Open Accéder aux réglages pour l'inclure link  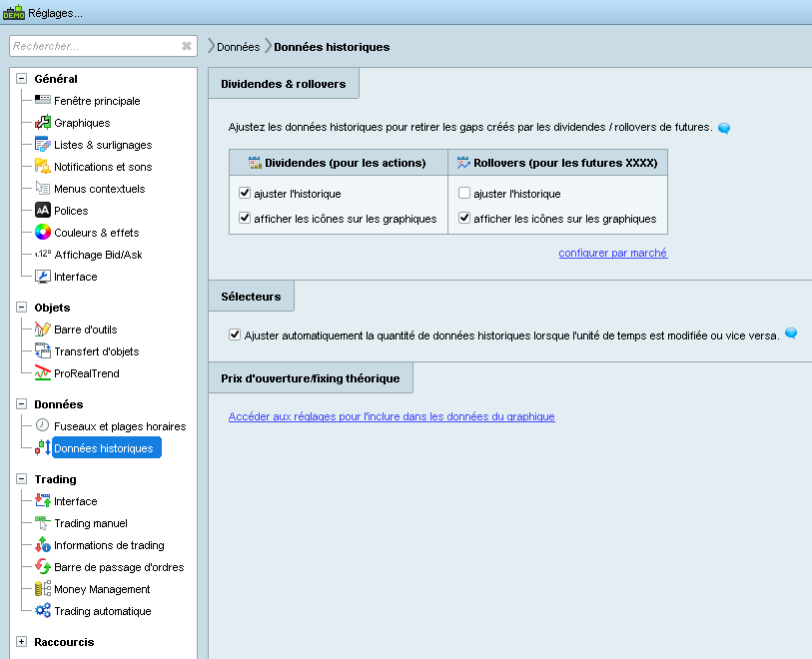392,416
